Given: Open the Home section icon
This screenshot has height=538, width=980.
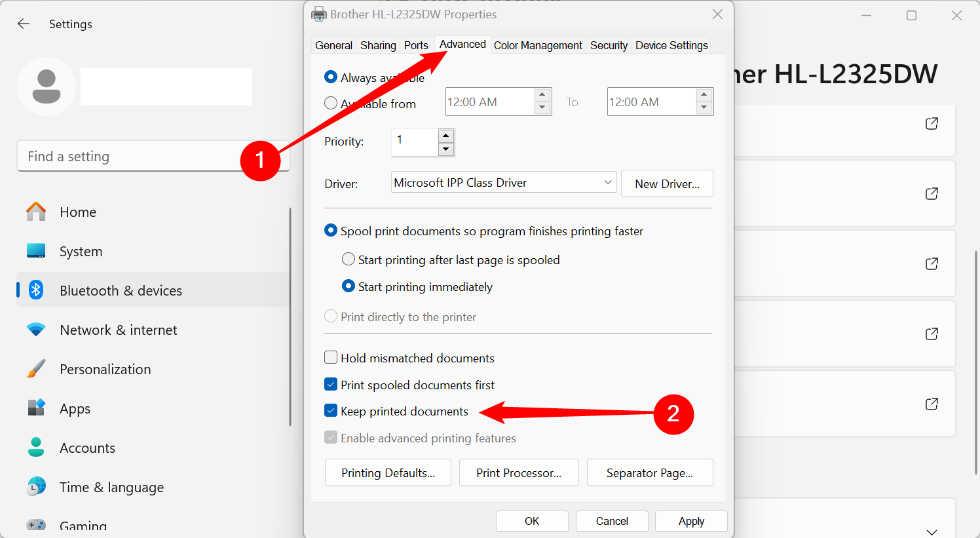Looking at the screenshot, I should pyautogui.click(x=35, y=211).
